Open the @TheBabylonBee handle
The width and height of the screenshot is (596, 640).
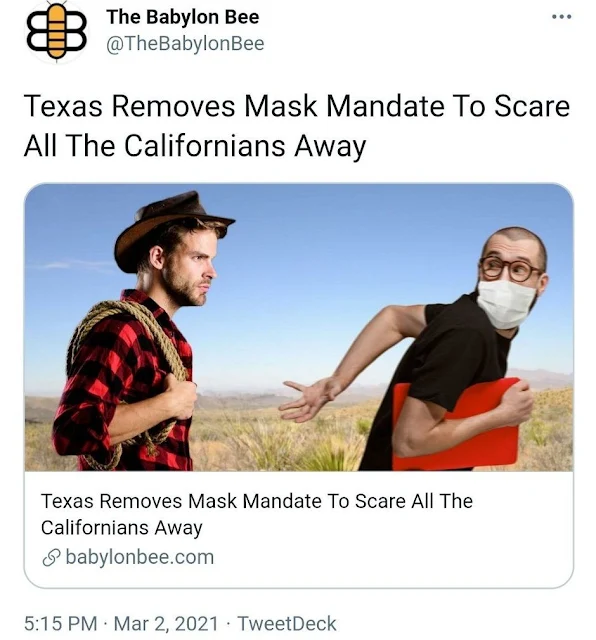tap(185, 44)
